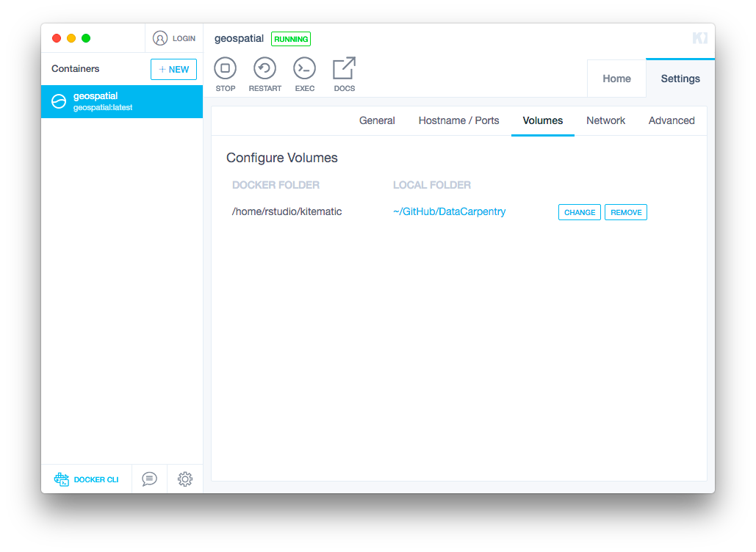The image size is (756, 552).
Task: Select geospatial:latest in the containers list
Action: tap(122, 101)
